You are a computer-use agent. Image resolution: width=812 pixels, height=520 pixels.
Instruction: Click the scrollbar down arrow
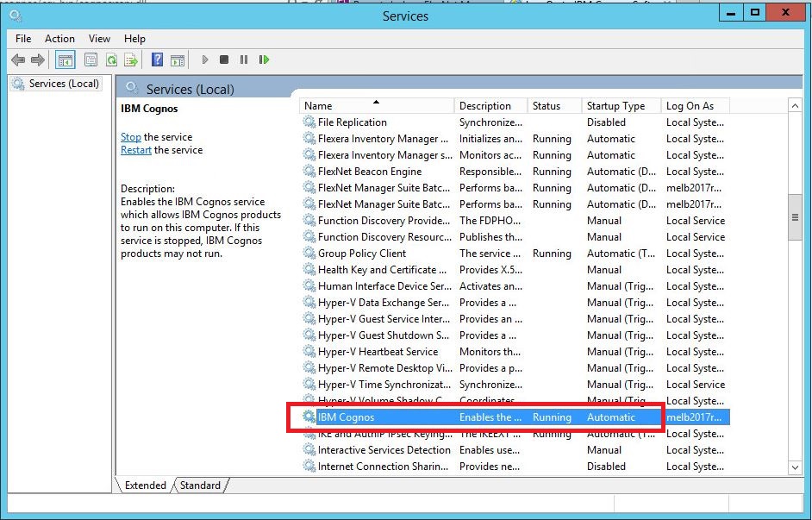[795, 467]
